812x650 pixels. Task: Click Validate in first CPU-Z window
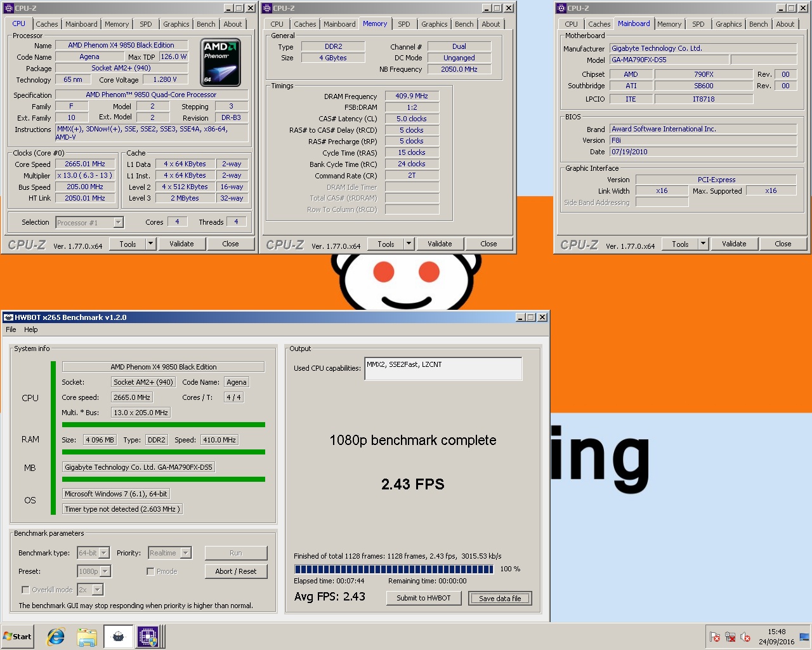click(181, 244)
